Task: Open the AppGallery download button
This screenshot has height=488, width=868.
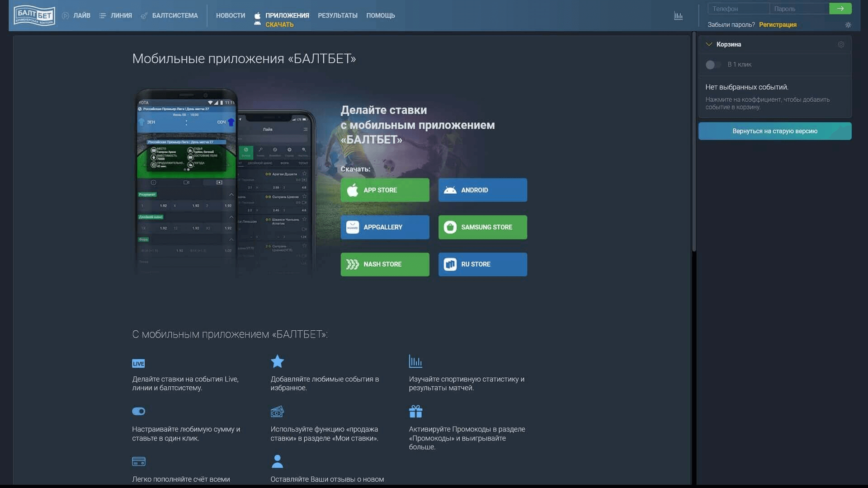Action: (x=385, y=227)
